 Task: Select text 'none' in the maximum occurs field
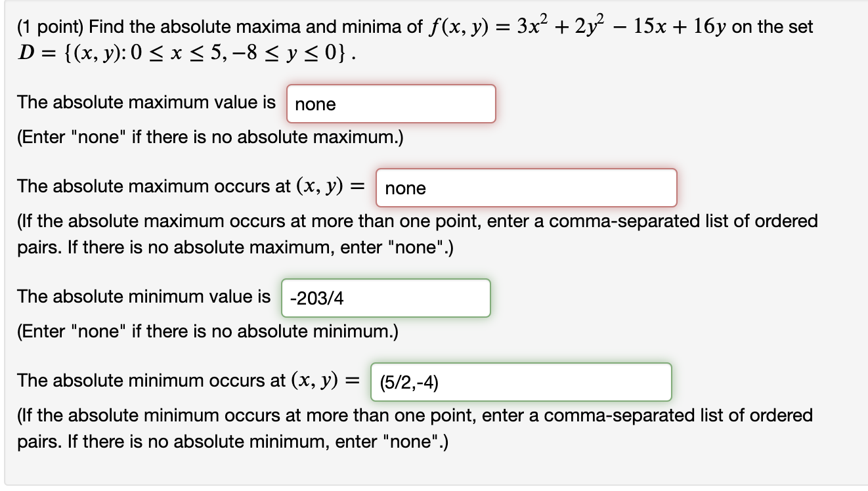[x=405, y=189]
